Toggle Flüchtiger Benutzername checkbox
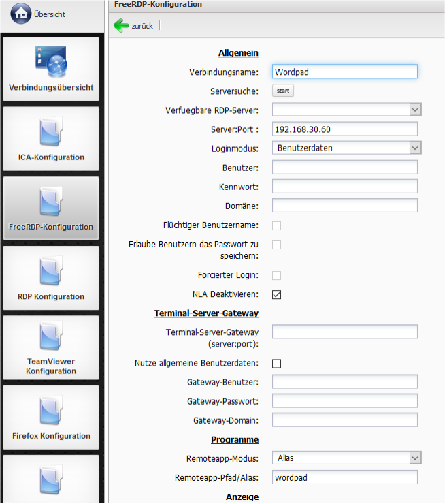The height and width of the screenshot is (504, 447). tap(277, 225)
